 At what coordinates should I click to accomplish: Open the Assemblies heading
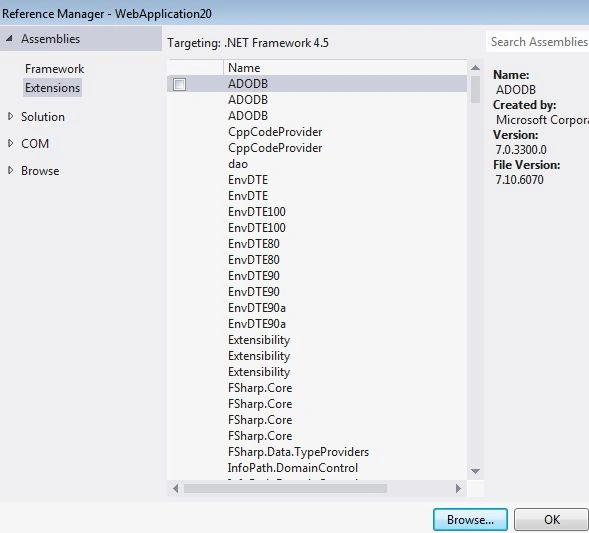50,39
